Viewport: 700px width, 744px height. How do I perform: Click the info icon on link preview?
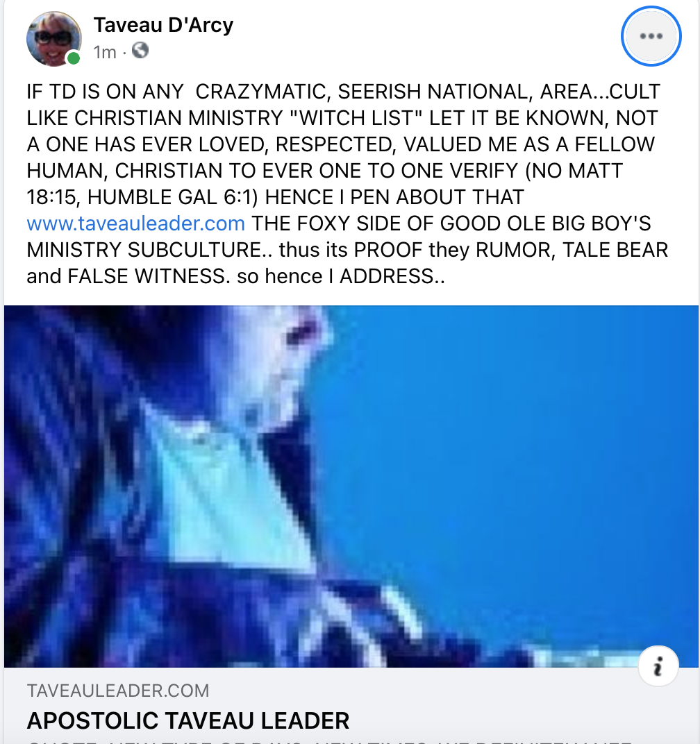tap(658, 666)
